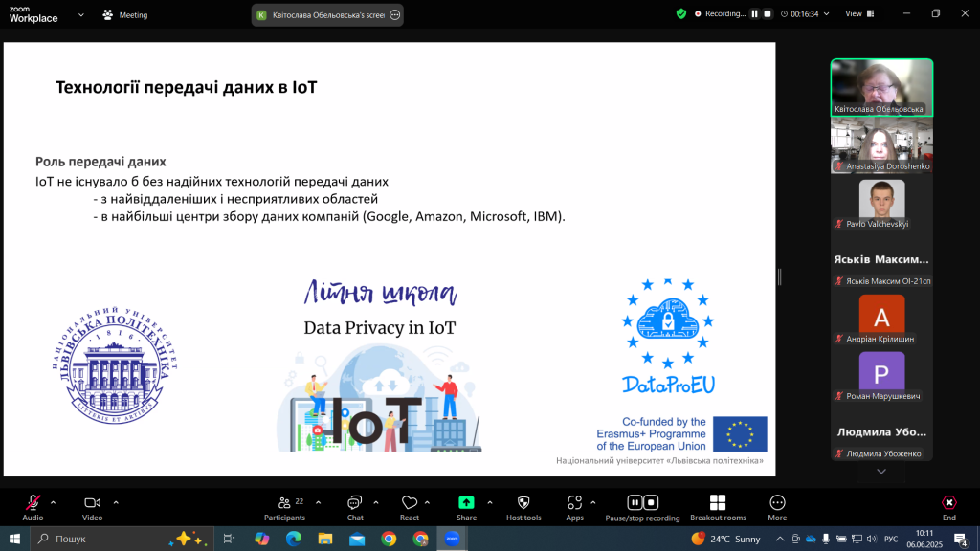Open the Chat panel

coord(355,503)
